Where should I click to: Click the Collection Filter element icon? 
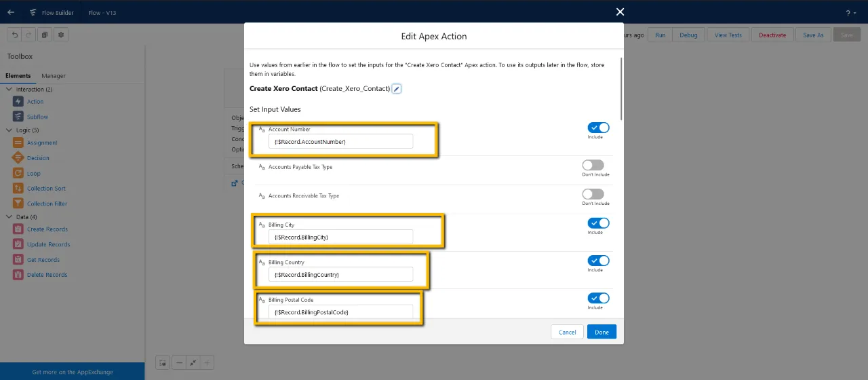click(18, 204)
